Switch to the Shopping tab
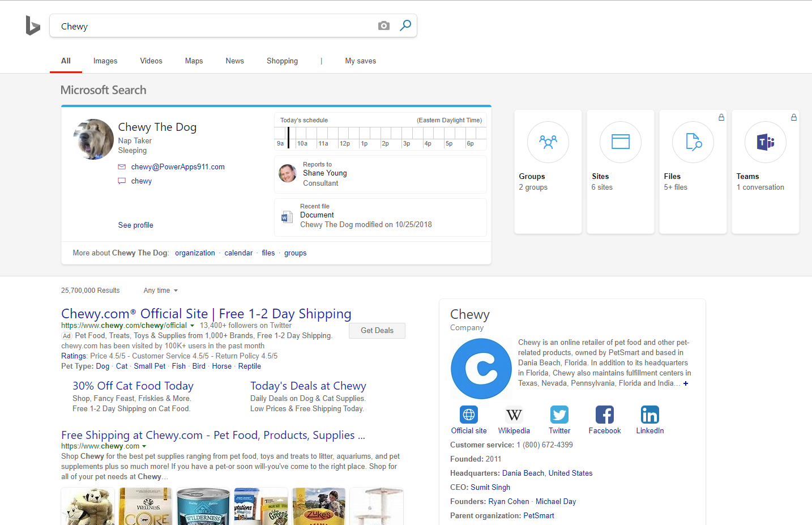This screenshot has height=525, width=812. coord(282,61)
